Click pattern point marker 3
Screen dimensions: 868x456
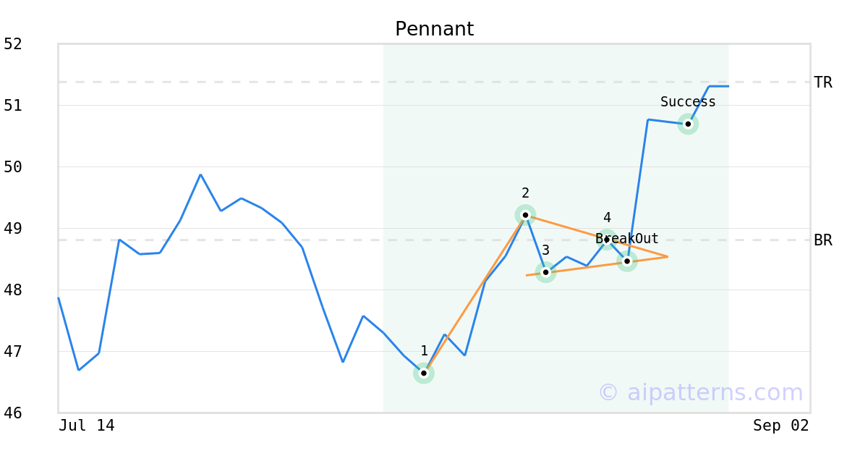(x=545, y=272)
